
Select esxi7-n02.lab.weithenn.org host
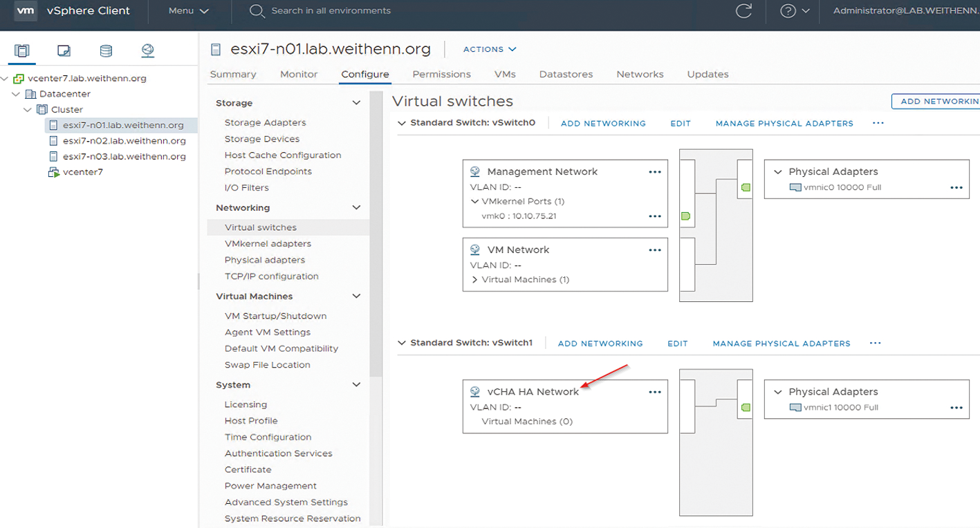[124, 141]
